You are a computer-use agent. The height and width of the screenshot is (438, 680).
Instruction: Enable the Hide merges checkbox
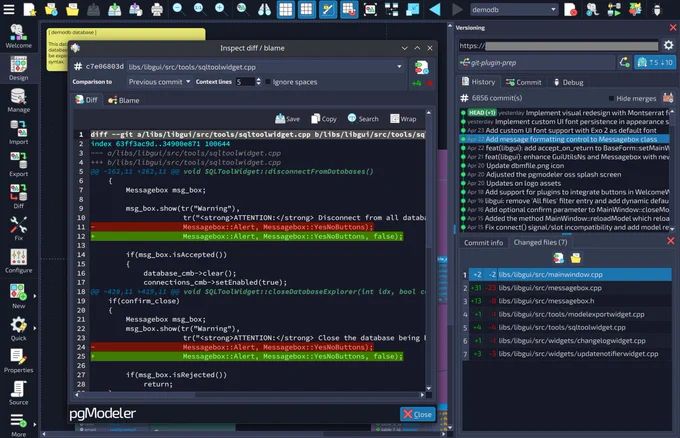611,98
